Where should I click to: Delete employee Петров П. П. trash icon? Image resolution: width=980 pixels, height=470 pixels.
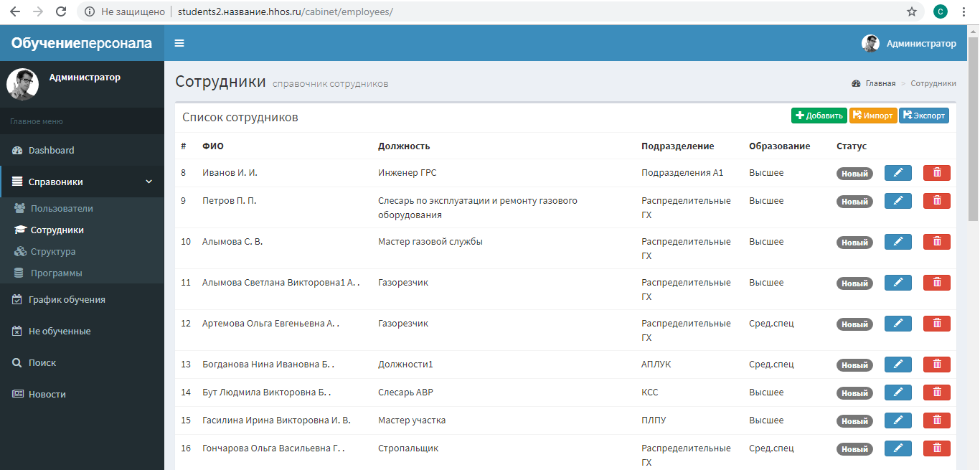937,201
